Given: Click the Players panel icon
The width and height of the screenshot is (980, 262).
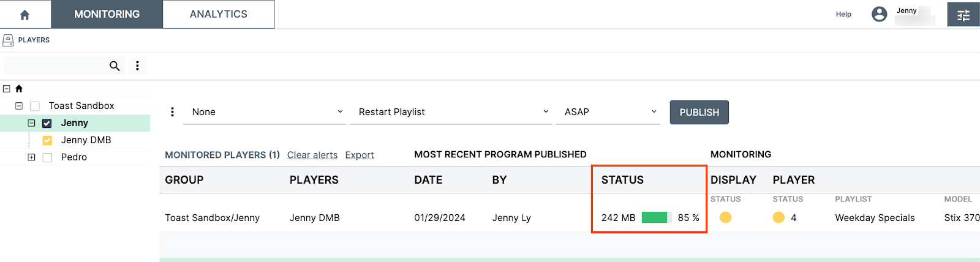Looking at the screenshot, I should pos(8,40).
